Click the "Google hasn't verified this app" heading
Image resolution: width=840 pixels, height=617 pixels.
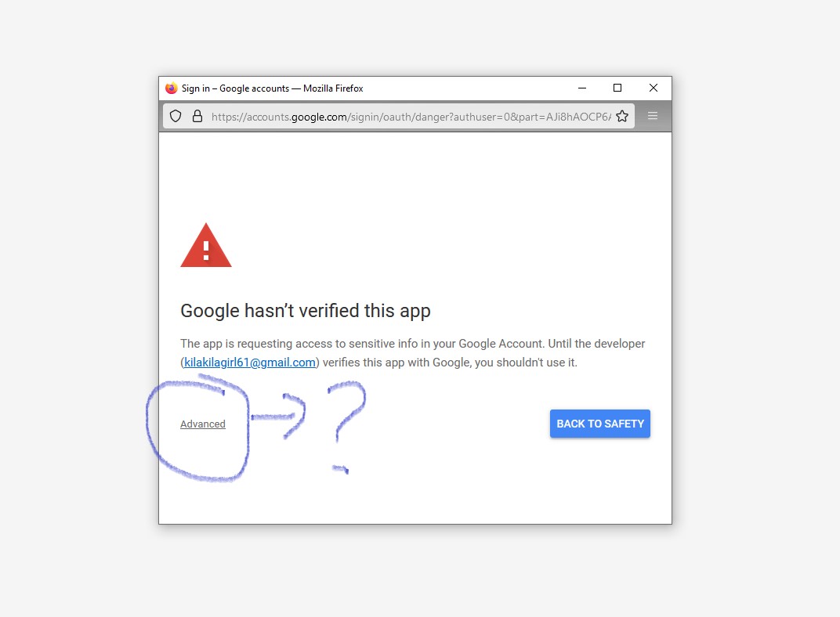click(x=306, y=311)
